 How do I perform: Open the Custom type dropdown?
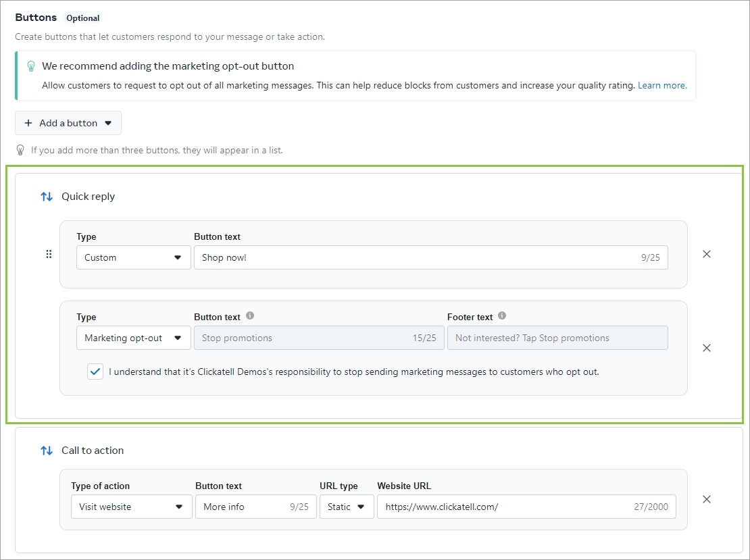click(133, 257)
